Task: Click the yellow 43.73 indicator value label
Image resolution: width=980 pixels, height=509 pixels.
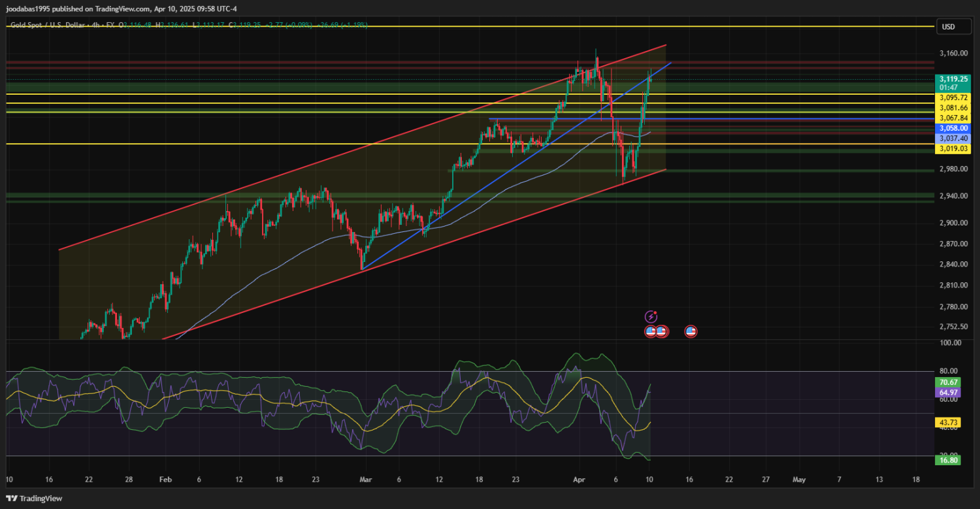Action: (948, 423)
